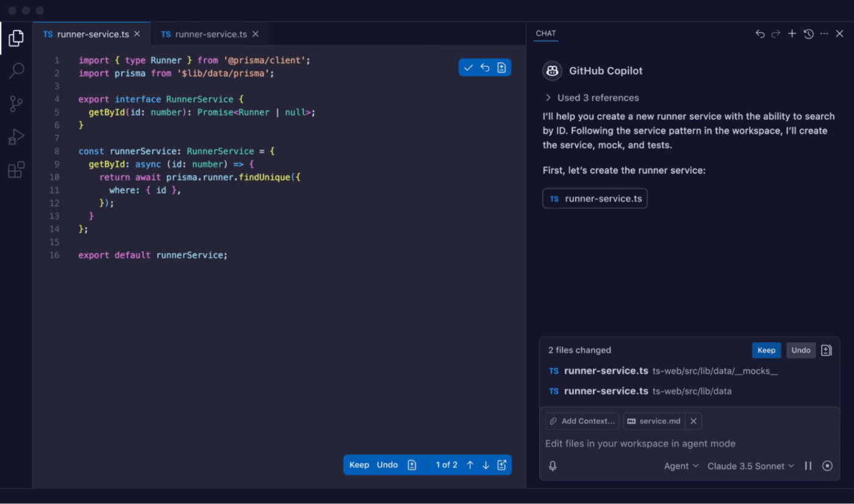Open the Source Control view
The image size is (854, 504).
(x=16, y=104)
